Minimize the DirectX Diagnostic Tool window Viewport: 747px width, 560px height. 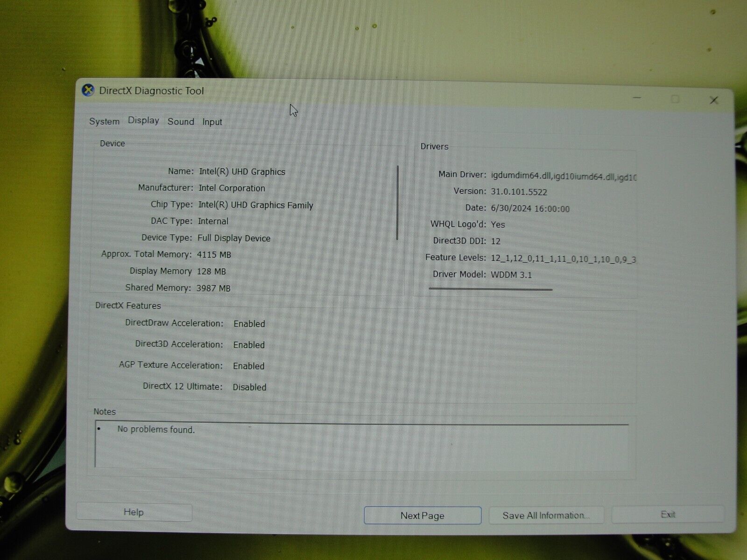click(637, 98)
